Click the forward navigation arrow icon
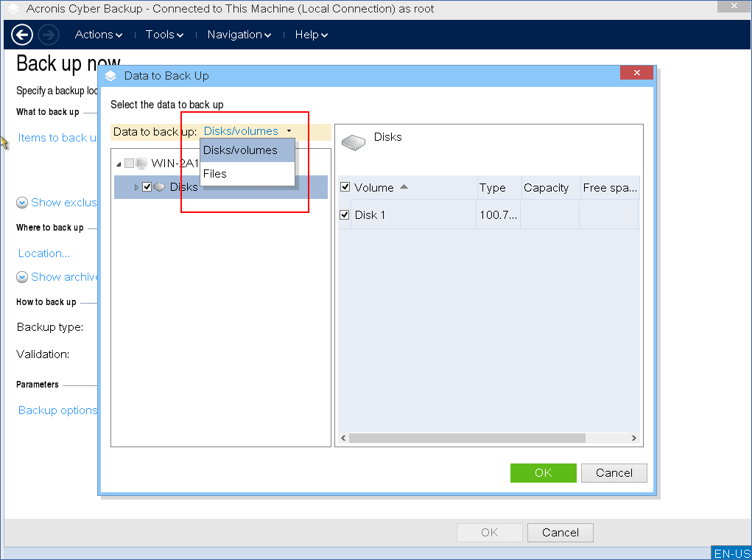Image resolution: width=752 pixels, height=560 pixels. coord(49,35)
